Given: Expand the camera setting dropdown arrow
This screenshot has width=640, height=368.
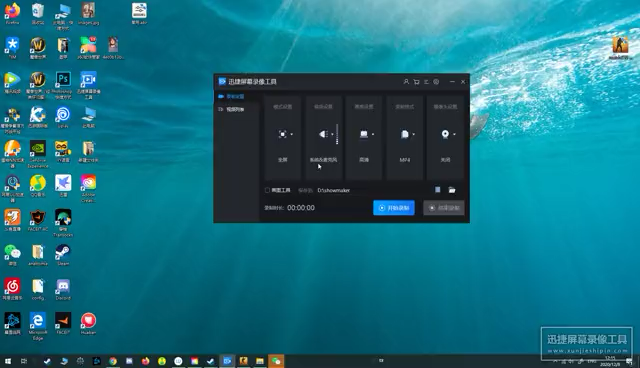Looking at the screenshot, I should tap(454, 134).
